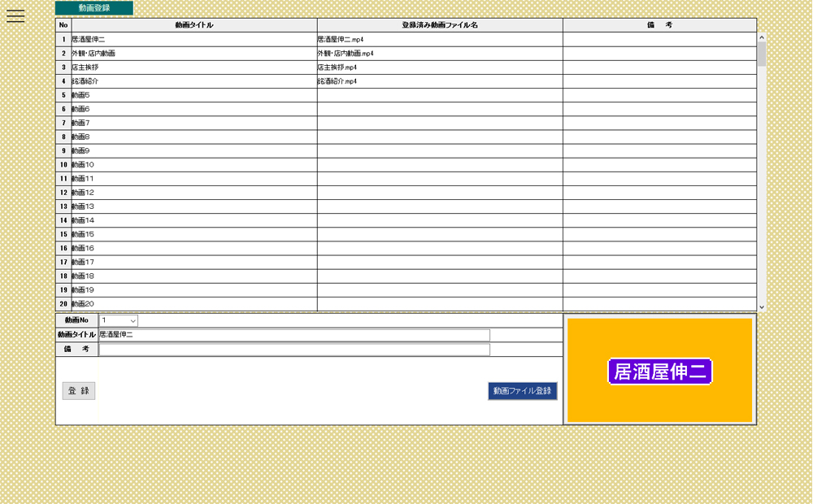This screenshot has width=813, height=504.
Task: Click row number 20 in No column
Action: click(x=63, y=304)
